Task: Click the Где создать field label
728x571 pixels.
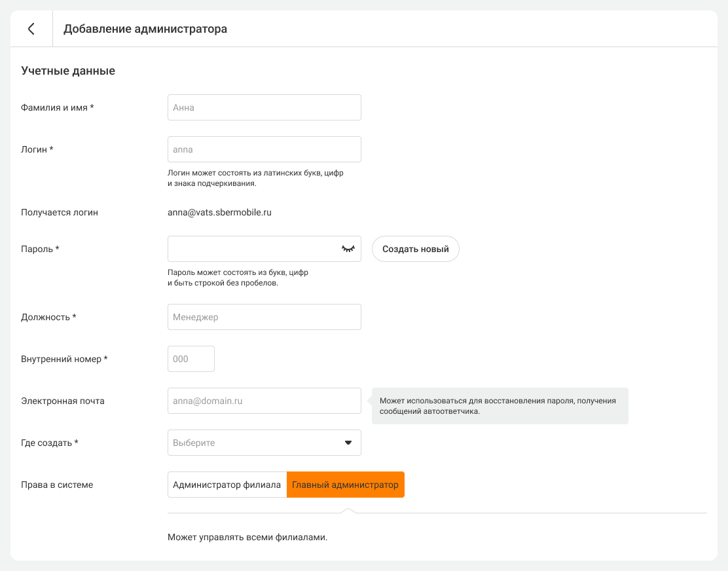Action: click(x=50, y=443)
